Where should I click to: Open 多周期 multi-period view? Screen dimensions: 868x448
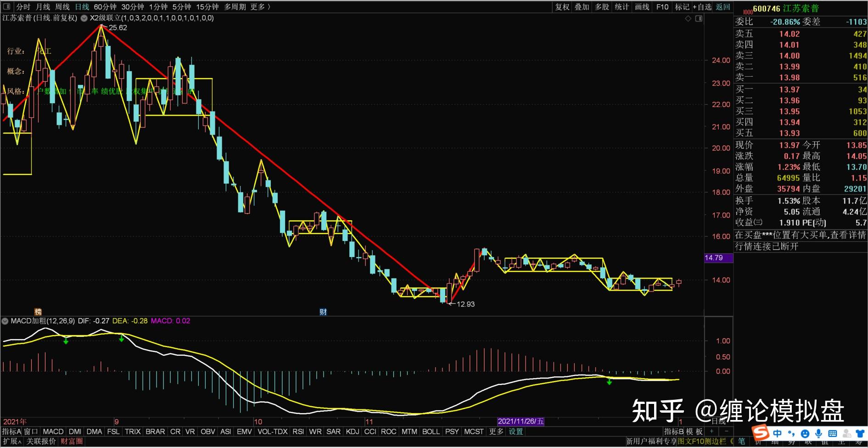(235, 7)
